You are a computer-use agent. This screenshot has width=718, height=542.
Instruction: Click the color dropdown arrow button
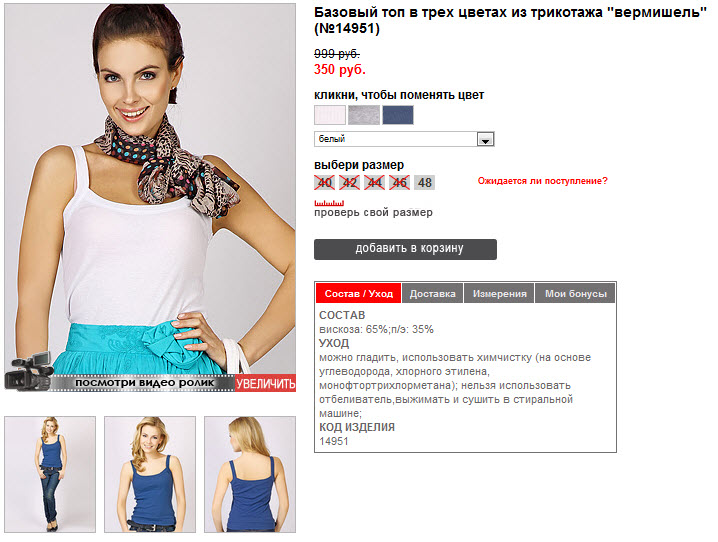coord(485,139)
